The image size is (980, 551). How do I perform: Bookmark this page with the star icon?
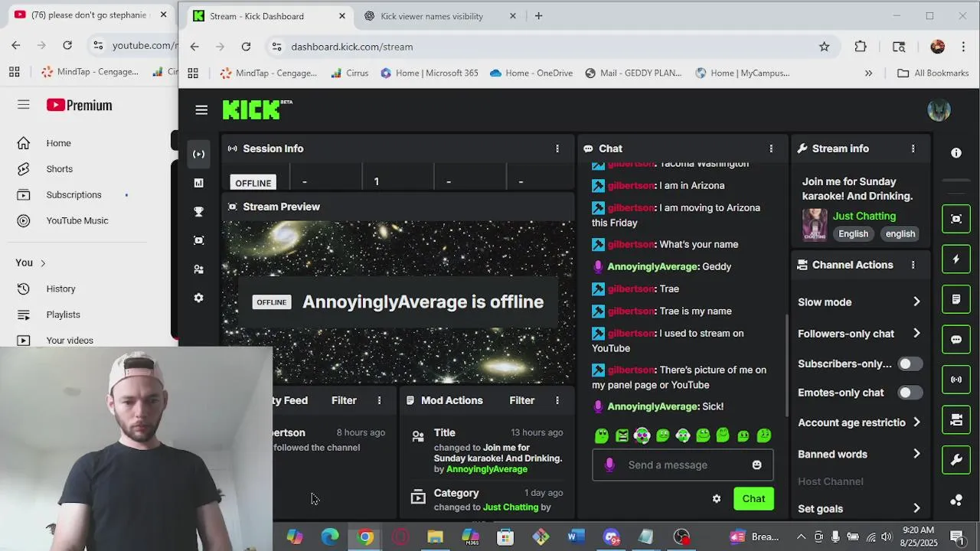tap(824, 47)
